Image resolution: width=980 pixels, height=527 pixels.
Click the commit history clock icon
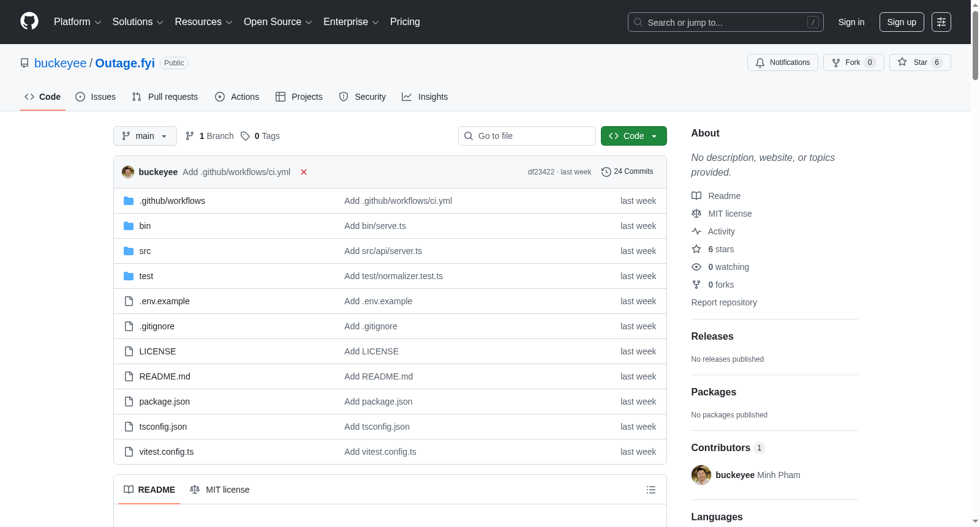click(x=606, y=172)
